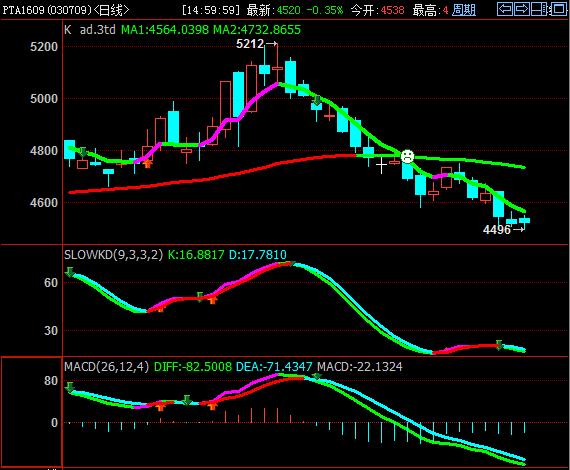Click the left arrow back navigation icon

tap(505, 9)
